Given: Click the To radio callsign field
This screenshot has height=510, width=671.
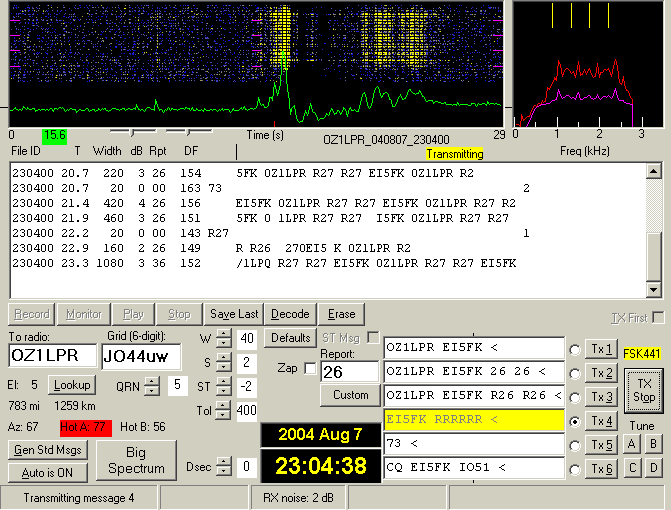Looking at the screenshot, I should click(x=52, y=356).
